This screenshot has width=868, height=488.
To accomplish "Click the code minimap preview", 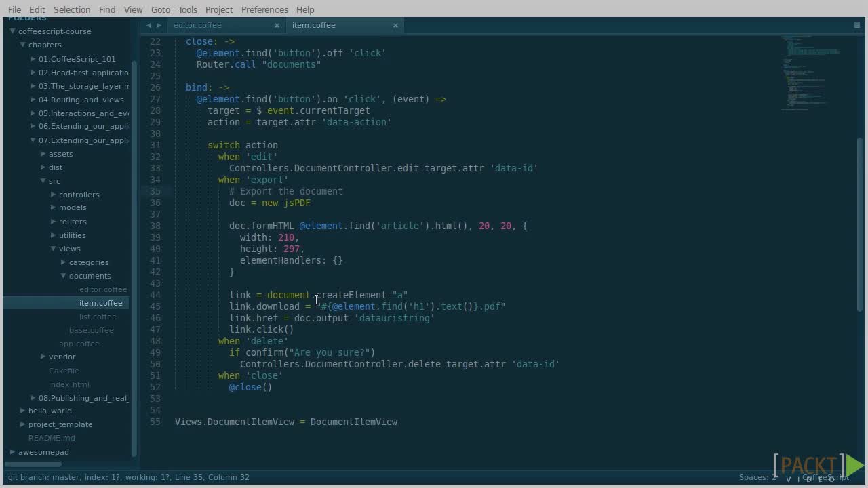I will coord(812,73).
